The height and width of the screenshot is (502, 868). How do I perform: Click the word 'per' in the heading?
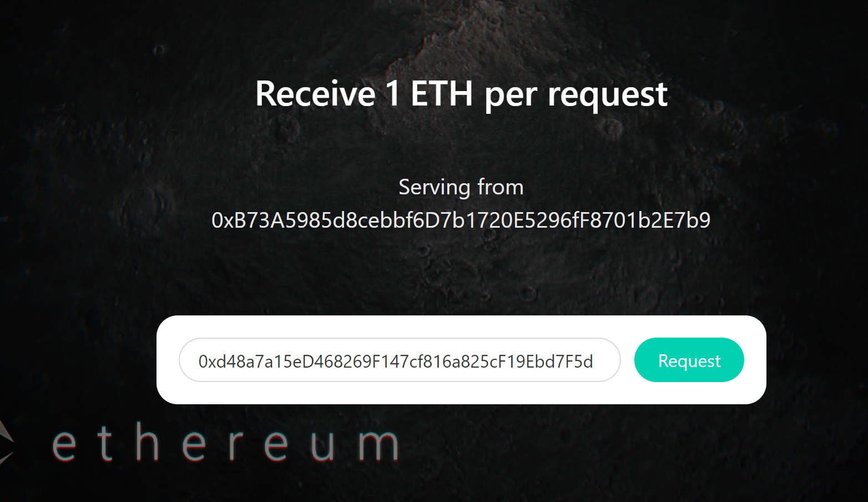pyautogui.click(x=510, y=97)
